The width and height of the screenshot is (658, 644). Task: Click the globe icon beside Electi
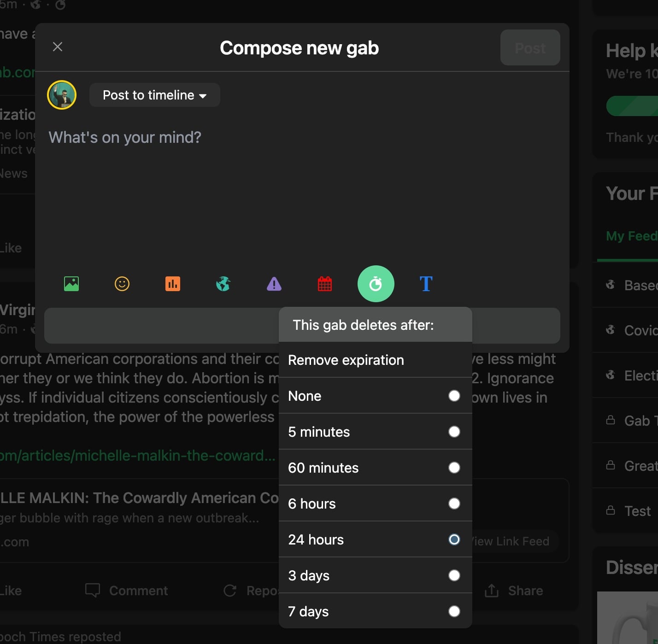pos(611,375)
